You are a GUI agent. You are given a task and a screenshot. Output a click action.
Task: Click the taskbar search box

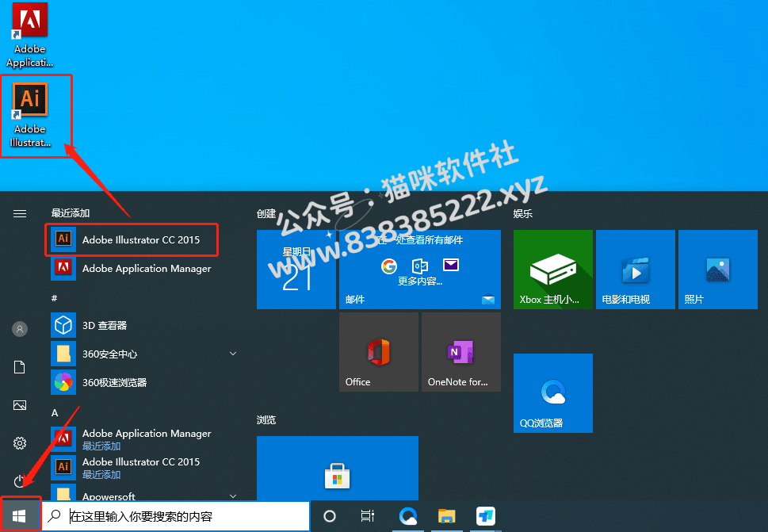pyautogui.click(x=175, y=516)
